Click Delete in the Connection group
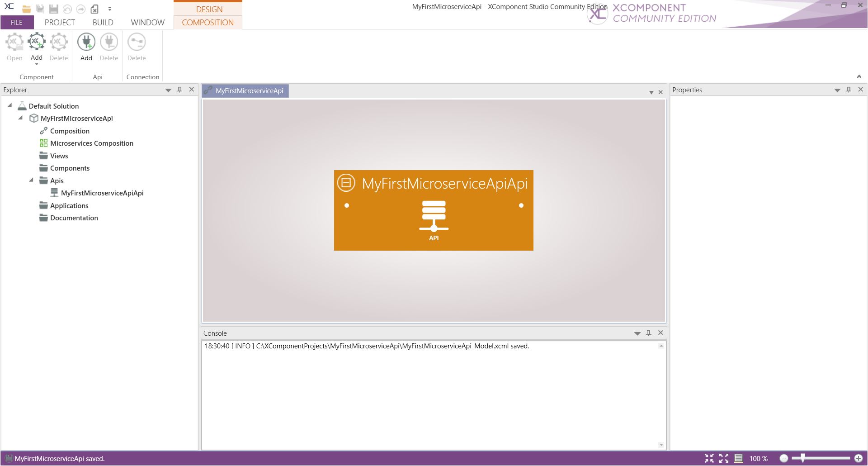 [x=137, y=47]
